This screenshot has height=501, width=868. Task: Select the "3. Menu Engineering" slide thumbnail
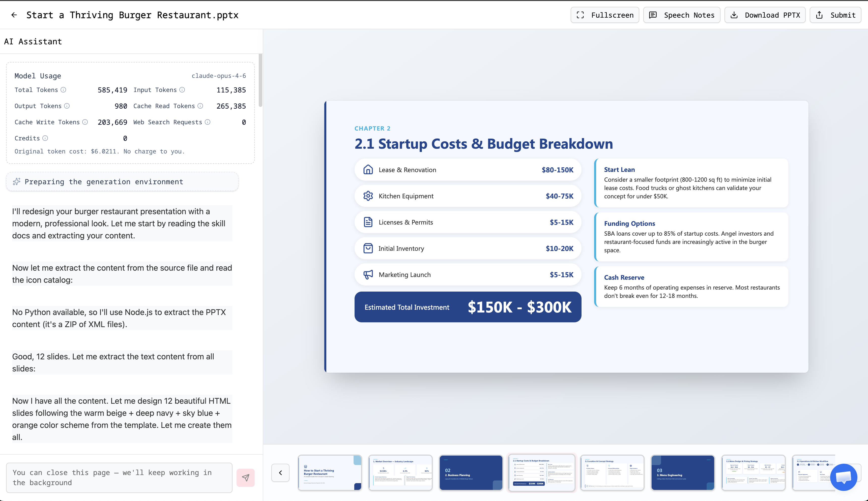(x=683, y=473)
